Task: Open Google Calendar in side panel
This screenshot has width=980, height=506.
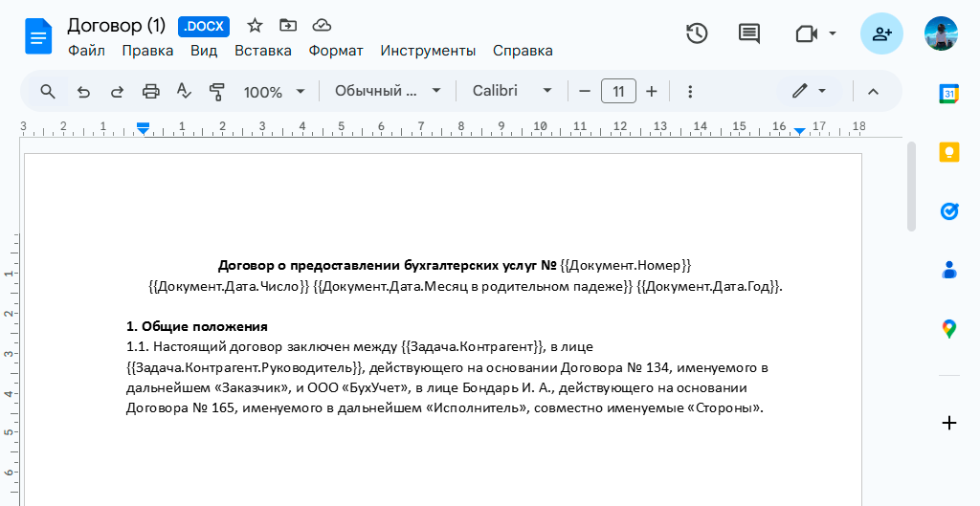Action: (948, 93)
